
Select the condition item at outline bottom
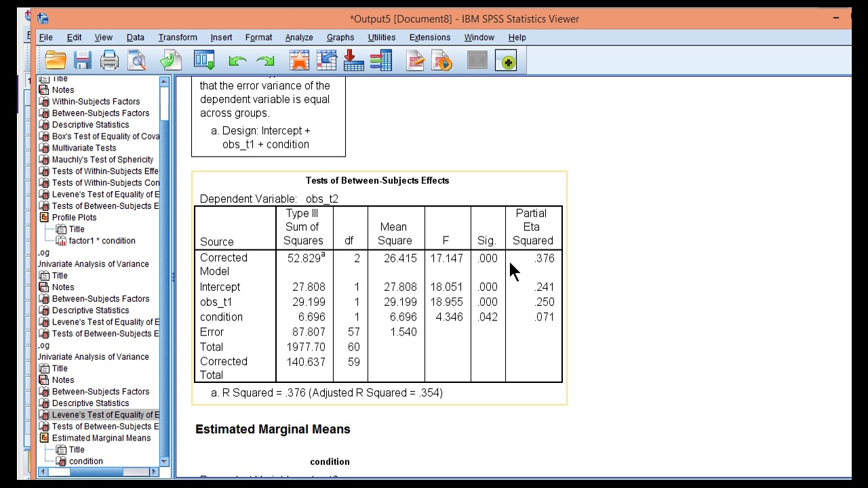pos(86,461)
